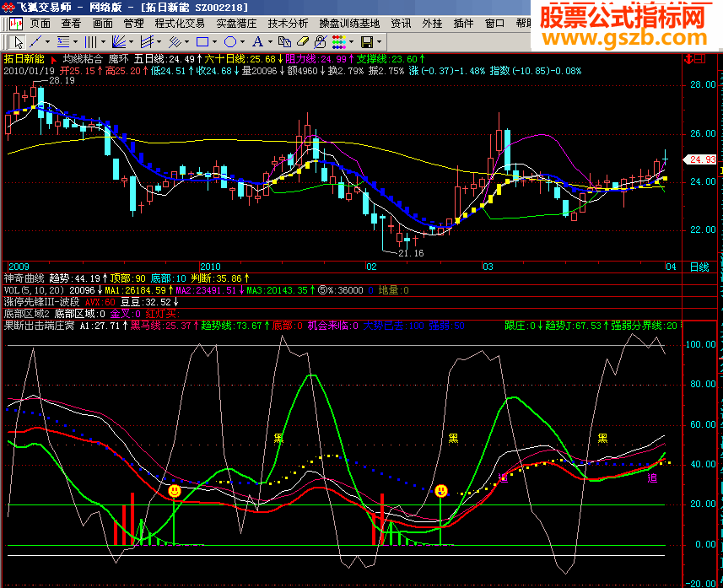Viewport: 723px width, 588px height.
Task: Open the 资讯 menu
Action: click(x=401, y=24)
